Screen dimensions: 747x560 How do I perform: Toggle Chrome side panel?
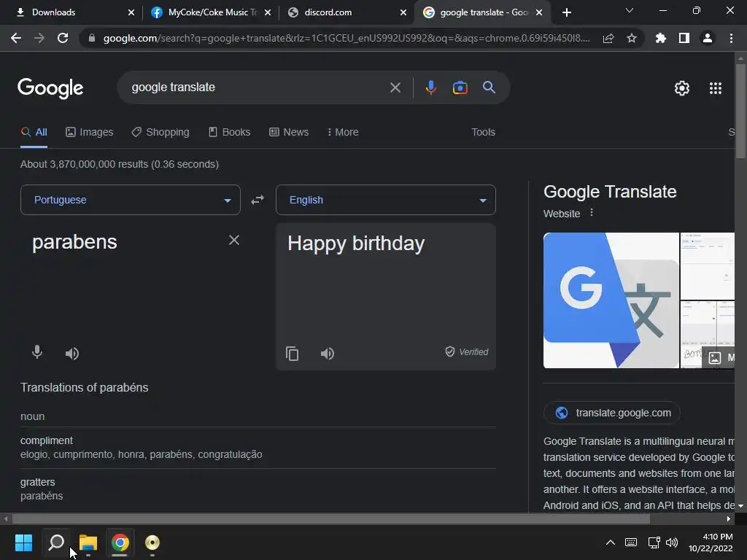pyautogui.click(x=684, y=38)
